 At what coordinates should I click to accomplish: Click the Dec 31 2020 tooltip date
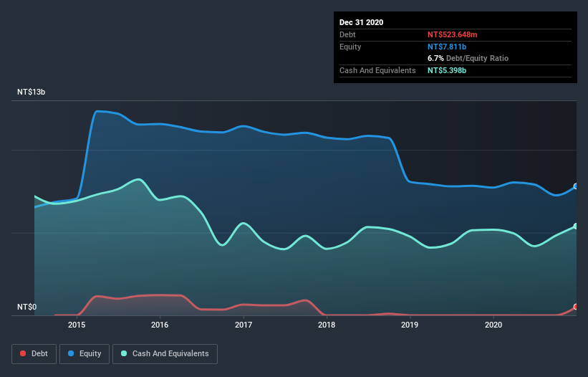coord(361,22)
